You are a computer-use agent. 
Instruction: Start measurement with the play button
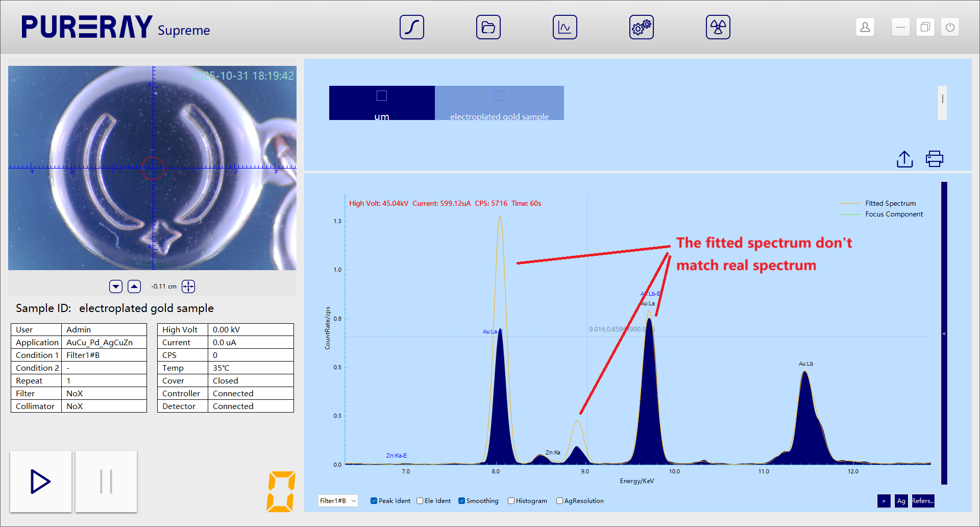tap(41, 482)
